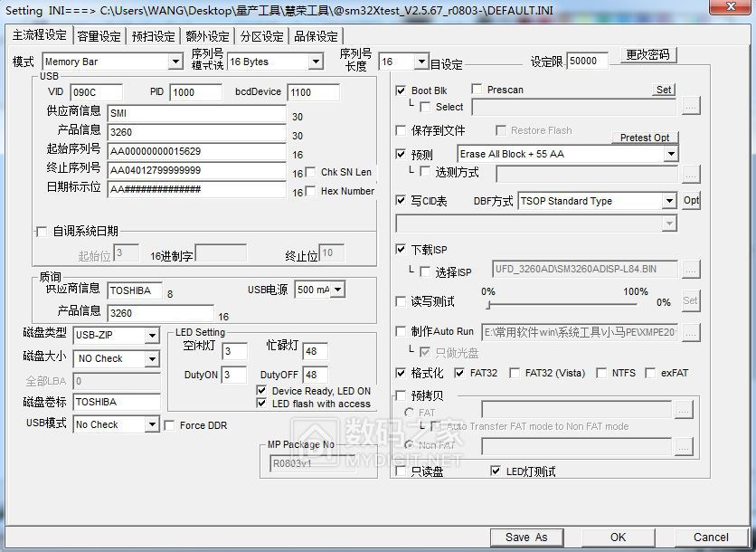This screenshot has height=552, width=756.
Task: Expand the USB电源 500 mA dropdown
Action: 338,290
